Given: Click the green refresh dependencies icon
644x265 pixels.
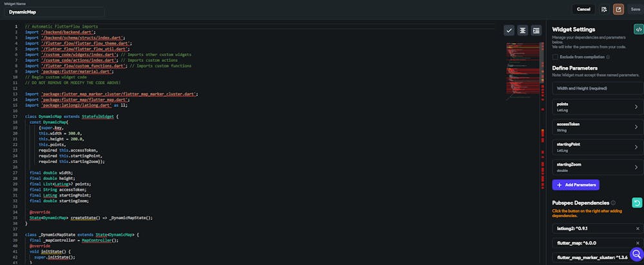Looking at the screenshot, I should coord(638,203).
